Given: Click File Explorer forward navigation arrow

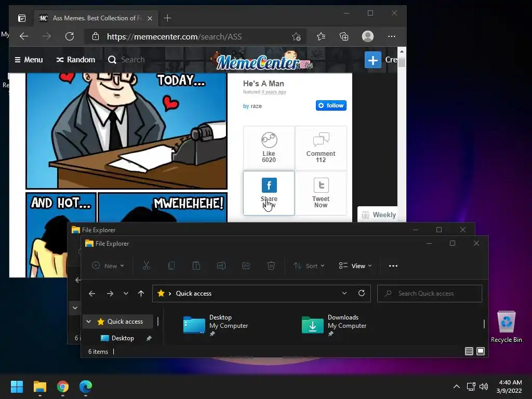Looking at the screenshot, I should click(x=110, y=294).
